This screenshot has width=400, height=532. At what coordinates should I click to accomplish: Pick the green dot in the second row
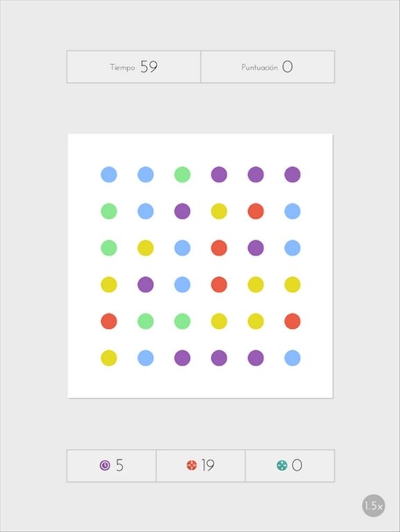(109, 211)
